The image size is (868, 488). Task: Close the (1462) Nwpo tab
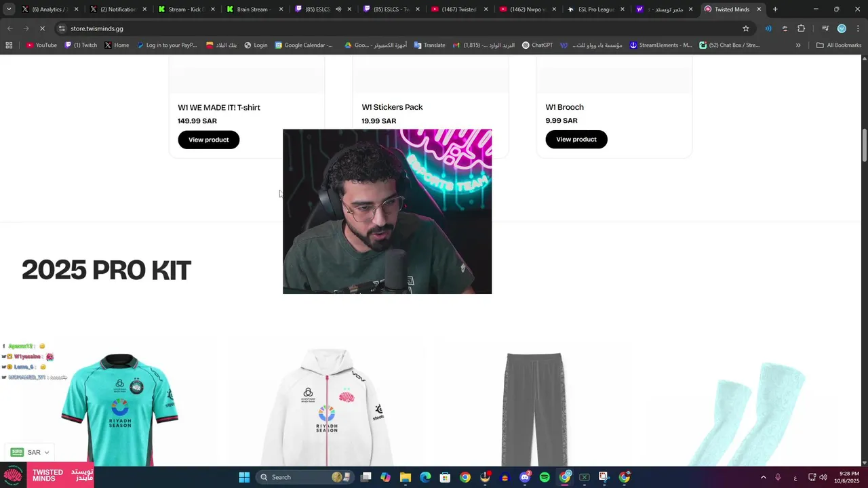[554, 9]
